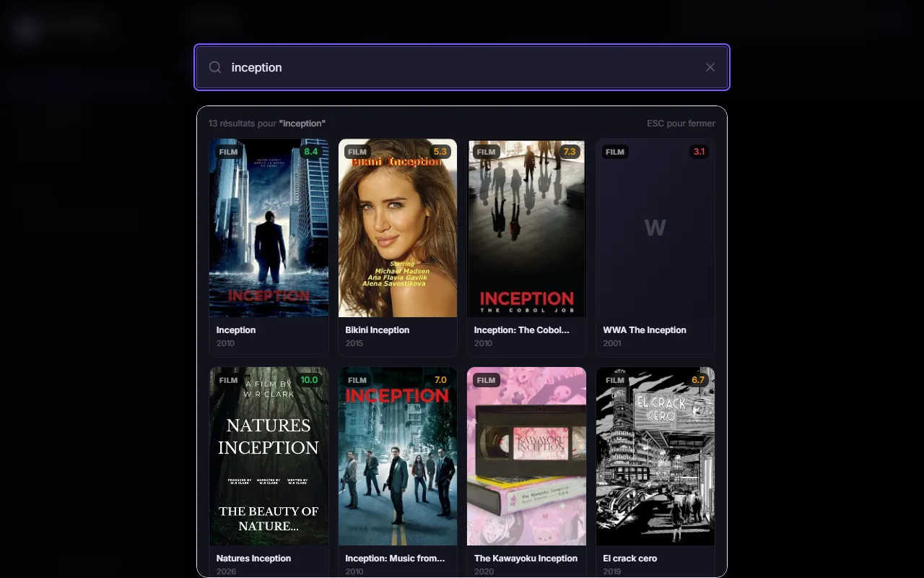Click the FILM tag on El crack cero
This screenshot has width=924, height=578.
[x=615, y=380]
